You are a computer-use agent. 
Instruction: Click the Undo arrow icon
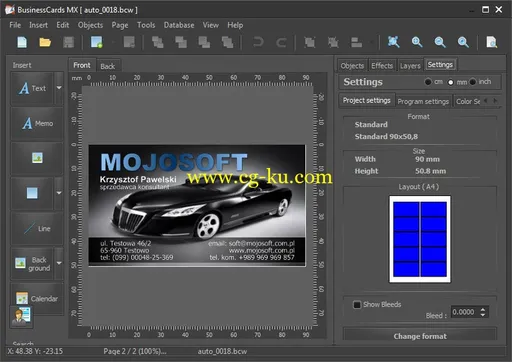[258, 42]
